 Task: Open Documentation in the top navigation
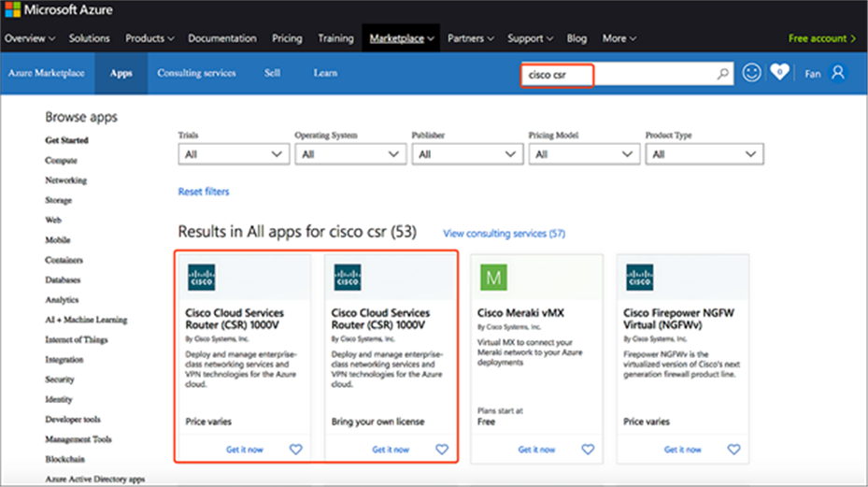tap(222, 38)
